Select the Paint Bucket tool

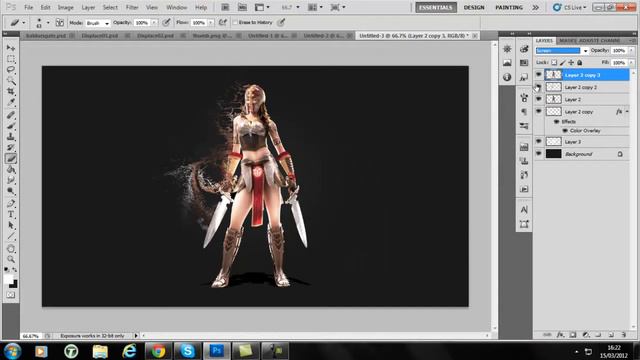point(11,170)
